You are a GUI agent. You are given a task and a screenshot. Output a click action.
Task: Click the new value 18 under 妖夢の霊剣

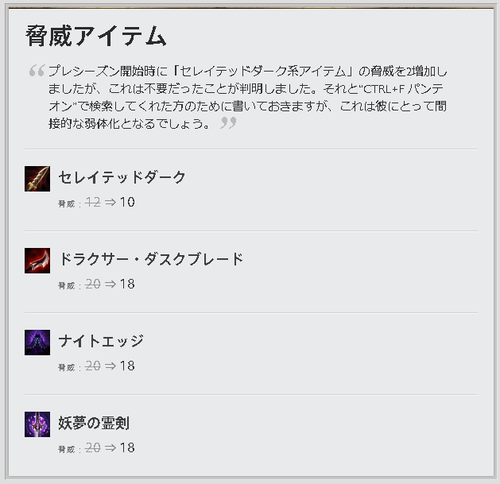(127, 448)
